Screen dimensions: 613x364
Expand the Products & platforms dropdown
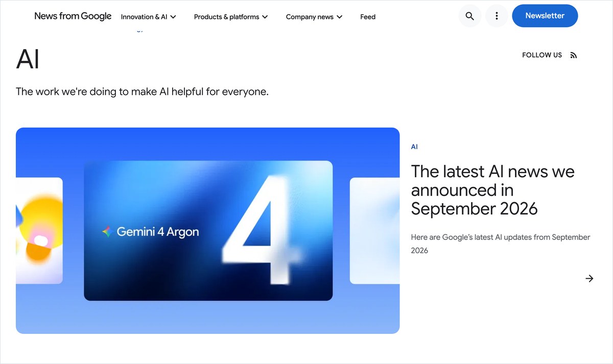click(231, 17)
